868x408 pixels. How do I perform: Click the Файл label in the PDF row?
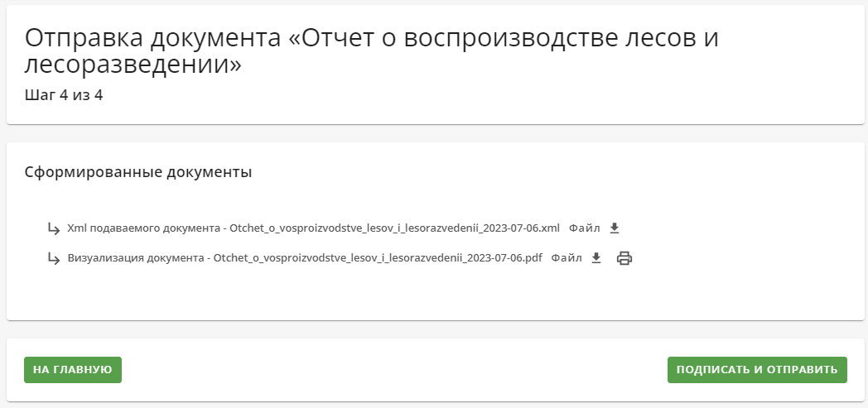pyautogui.click(x=567, y=258)
